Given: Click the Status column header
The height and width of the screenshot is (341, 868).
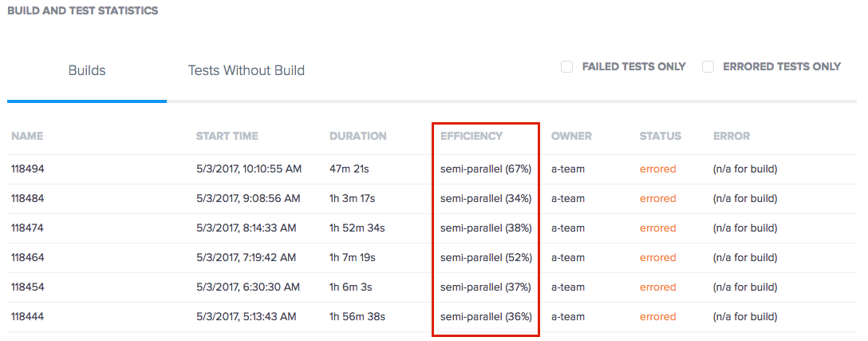Looking at the screenshot, I should click(x=660, y=136).
